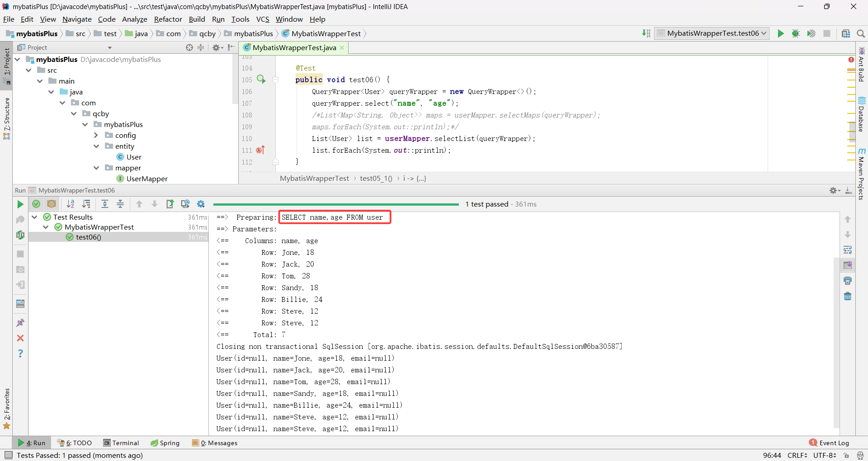Open the test history icon

click(185, 204)
